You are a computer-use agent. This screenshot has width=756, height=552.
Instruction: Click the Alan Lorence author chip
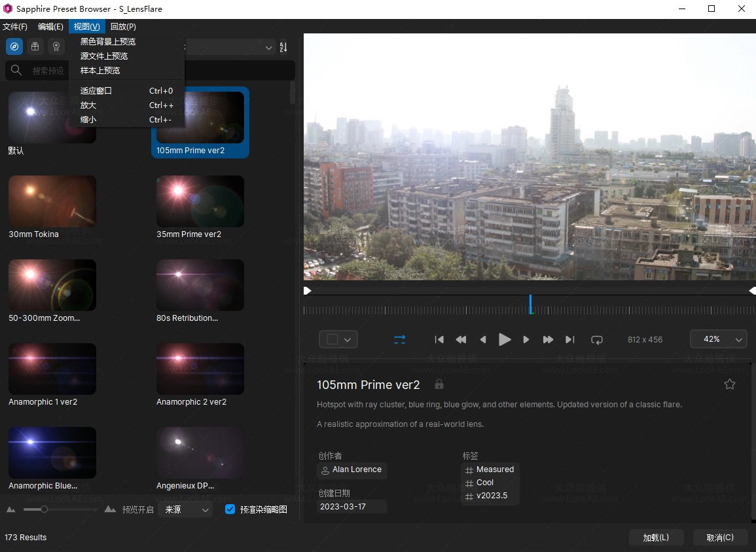coord(352,469)
